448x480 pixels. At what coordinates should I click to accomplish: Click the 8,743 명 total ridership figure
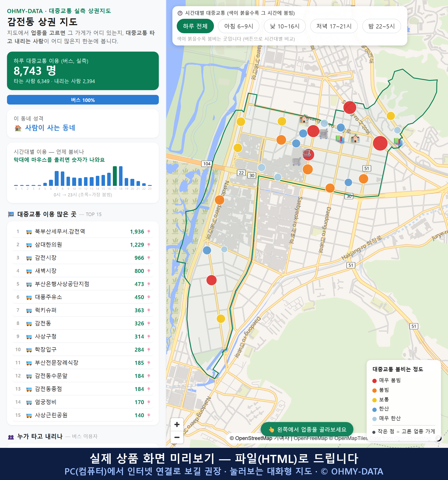(x=35, y=70)
